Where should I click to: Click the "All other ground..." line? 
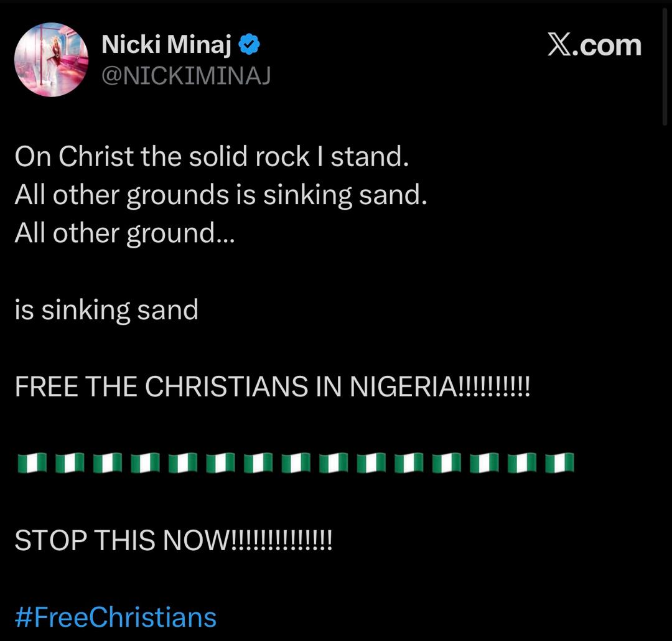[124, 233]
